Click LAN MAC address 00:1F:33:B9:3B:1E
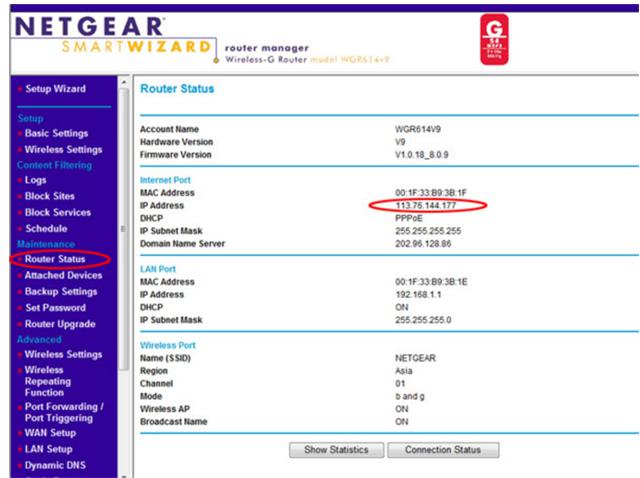The image size is (640, 478). click(x=431, y=282)
